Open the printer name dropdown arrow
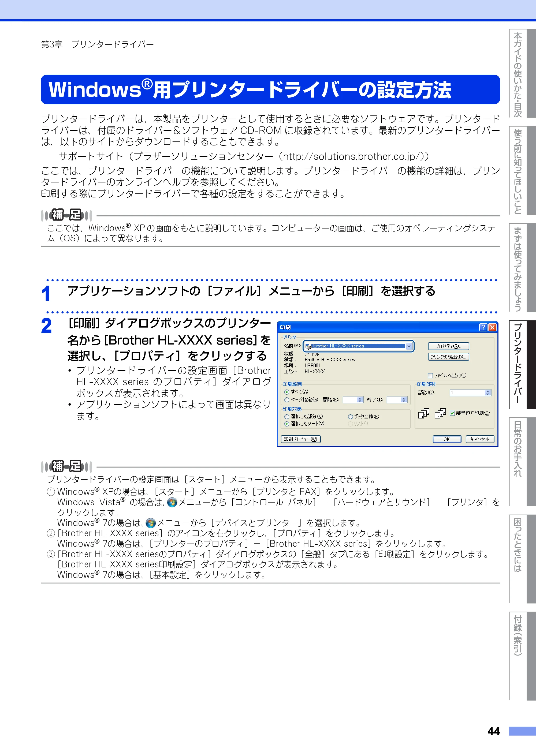536x756 pixels. [409, 346]
